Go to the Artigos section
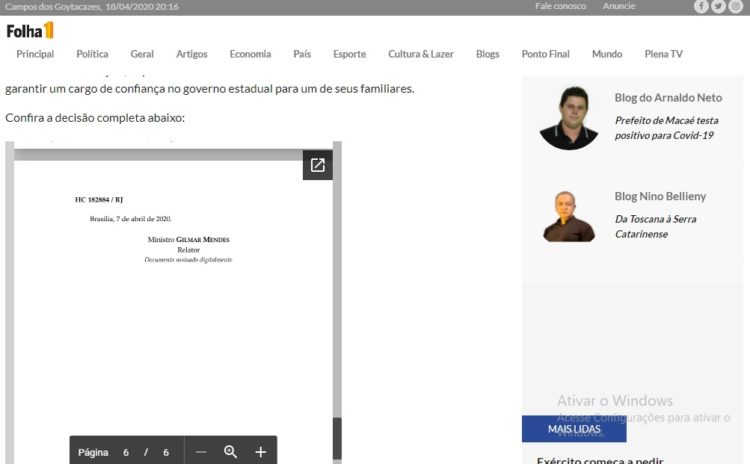The width and height of the screenshot is (750, 464). click(192, 54)
